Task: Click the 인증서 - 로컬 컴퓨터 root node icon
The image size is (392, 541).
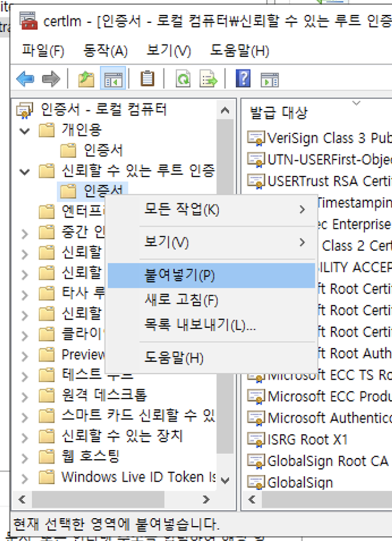Action: click(25, 110)
